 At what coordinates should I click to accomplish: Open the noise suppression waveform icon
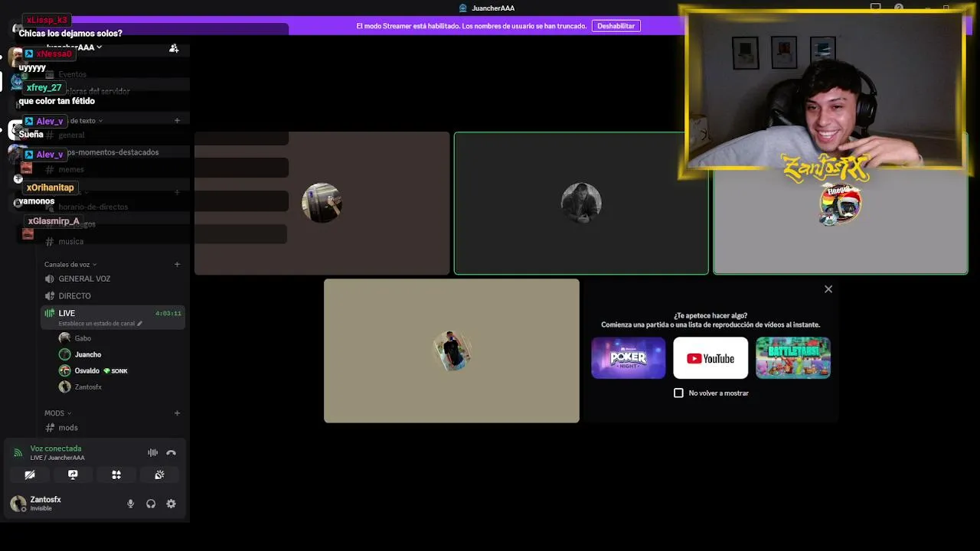(152, 453)
